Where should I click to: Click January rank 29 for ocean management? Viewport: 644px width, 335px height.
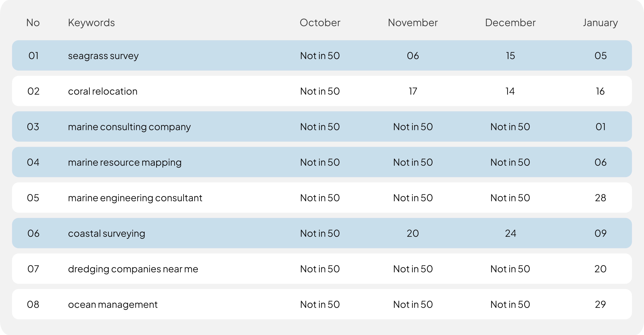(600, 305)
